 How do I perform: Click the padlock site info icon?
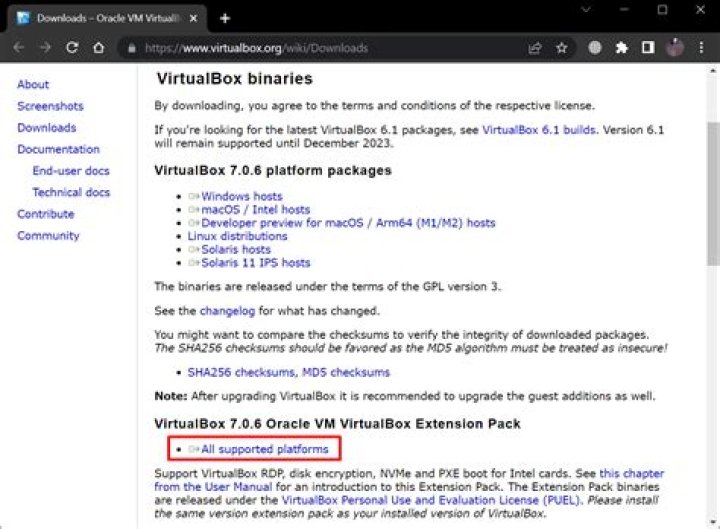[x=132, y=48]
